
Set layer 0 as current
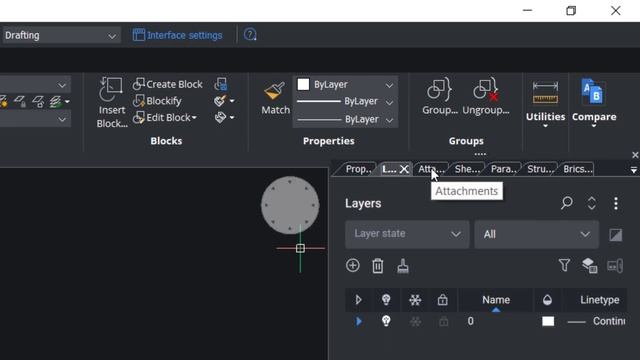(x=359, y=321)
